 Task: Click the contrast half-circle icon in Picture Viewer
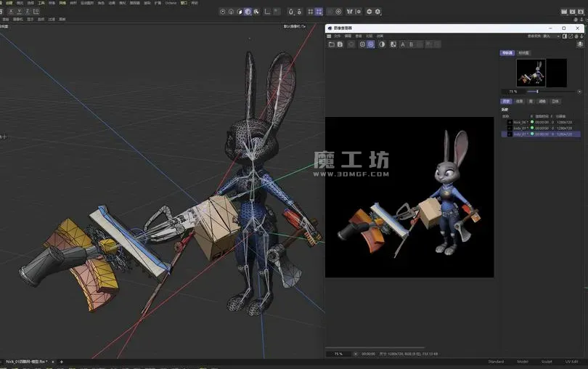(382, 44)
